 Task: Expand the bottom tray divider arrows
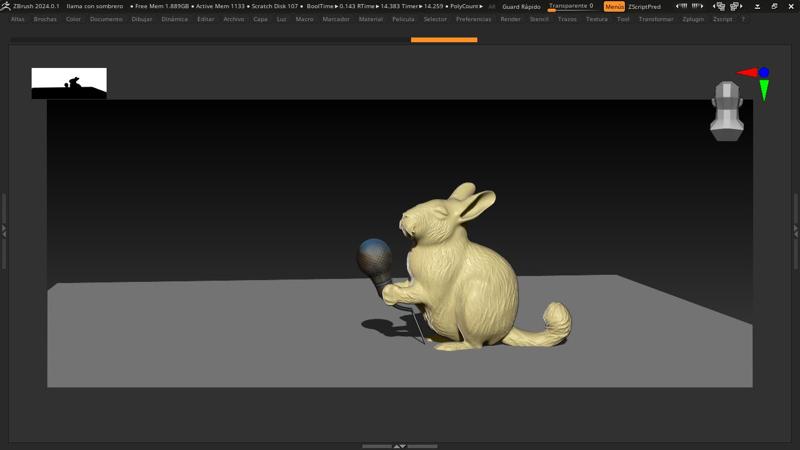click(399, 446)
